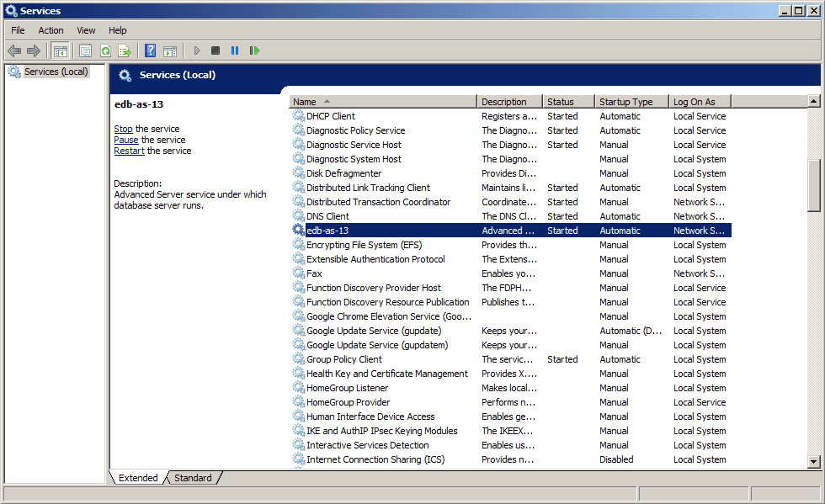Click the Restart Service toolbar icon

[x=254, y=51]
